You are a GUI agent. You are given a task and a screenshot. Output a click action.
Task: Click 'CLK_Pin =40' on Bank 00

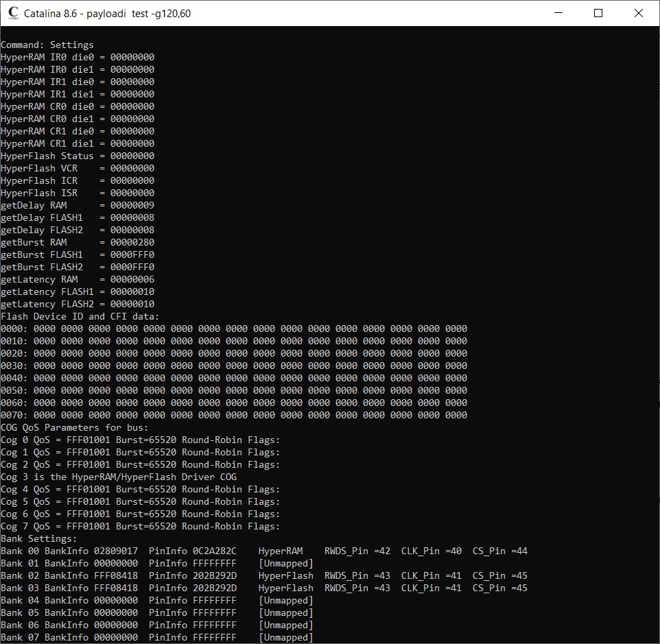coord(432,551)
